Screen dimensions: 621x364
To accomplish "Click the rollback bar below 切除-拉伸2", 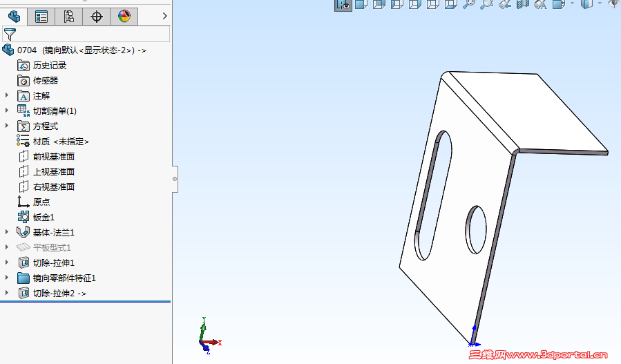I will 85,302.
